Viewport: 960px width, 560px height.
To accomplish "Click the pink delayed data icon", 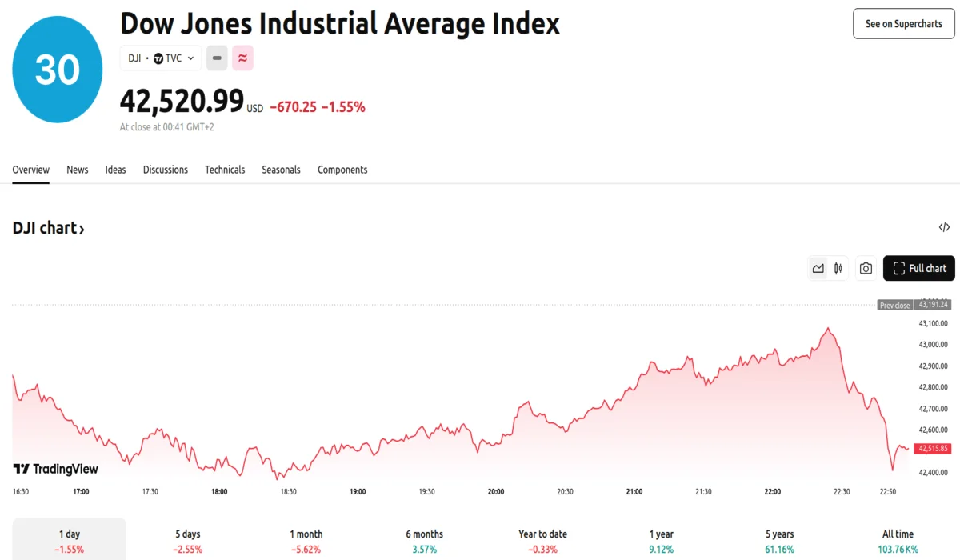I will [x=242, y=58].
